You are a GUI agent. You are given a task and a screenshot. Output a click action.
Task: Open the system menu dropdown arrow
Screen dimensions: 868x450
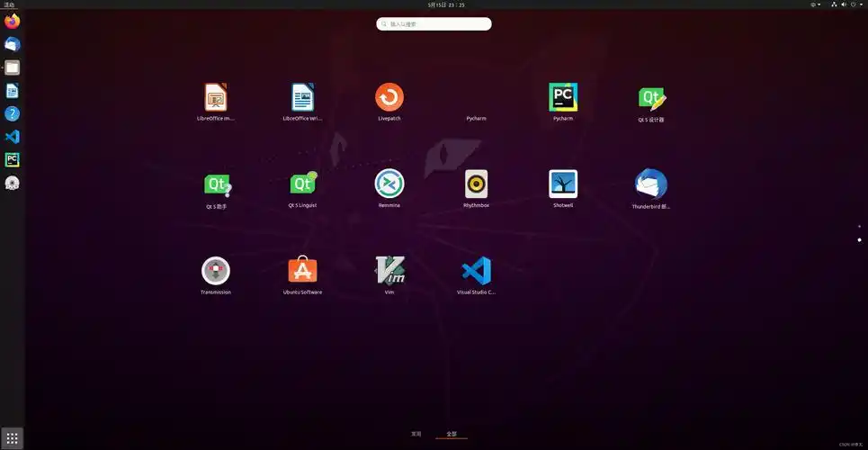click(x=862, y=4)
